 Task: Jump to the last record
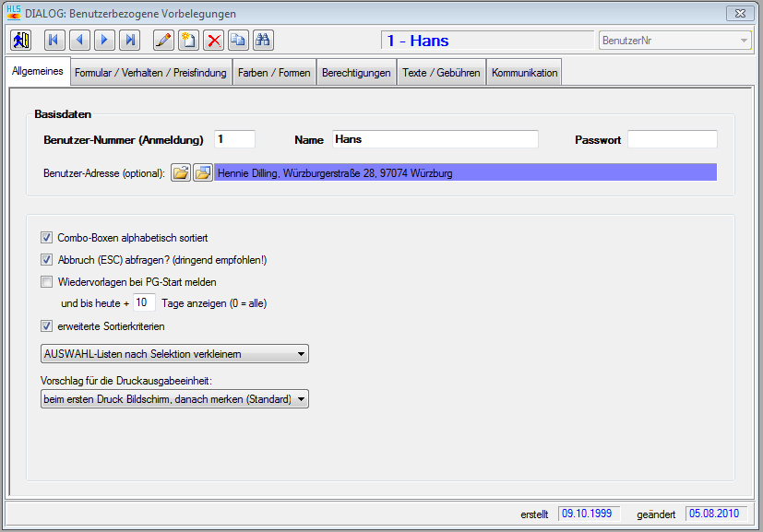[x=130, y=41]
